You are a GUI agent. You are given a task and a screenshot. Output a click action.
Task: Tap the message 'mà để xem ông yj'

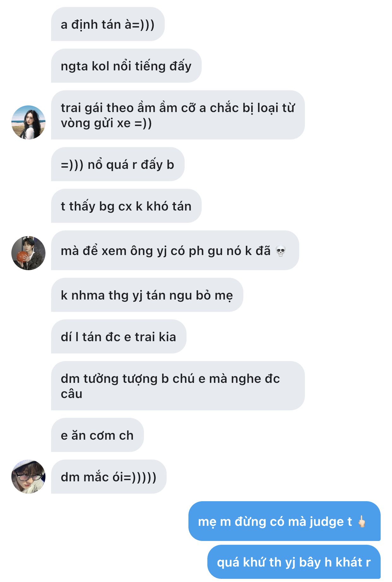175,251
